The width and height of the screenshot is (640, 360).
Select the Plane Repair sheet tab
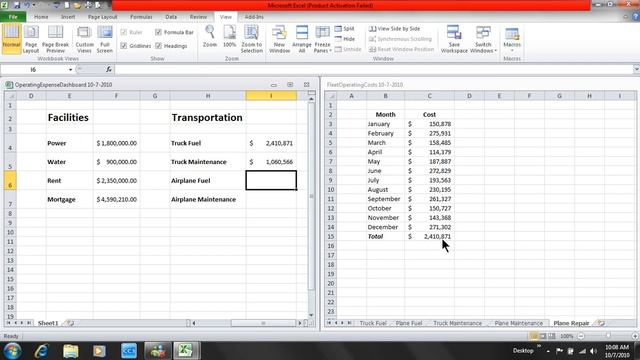coord(571,323)
